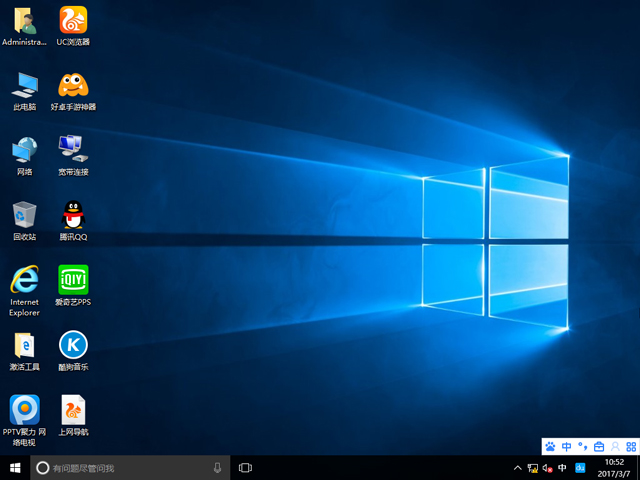Click the Task View taskbar button
Viewport: 640px width, 480px height.
[245, 467]
